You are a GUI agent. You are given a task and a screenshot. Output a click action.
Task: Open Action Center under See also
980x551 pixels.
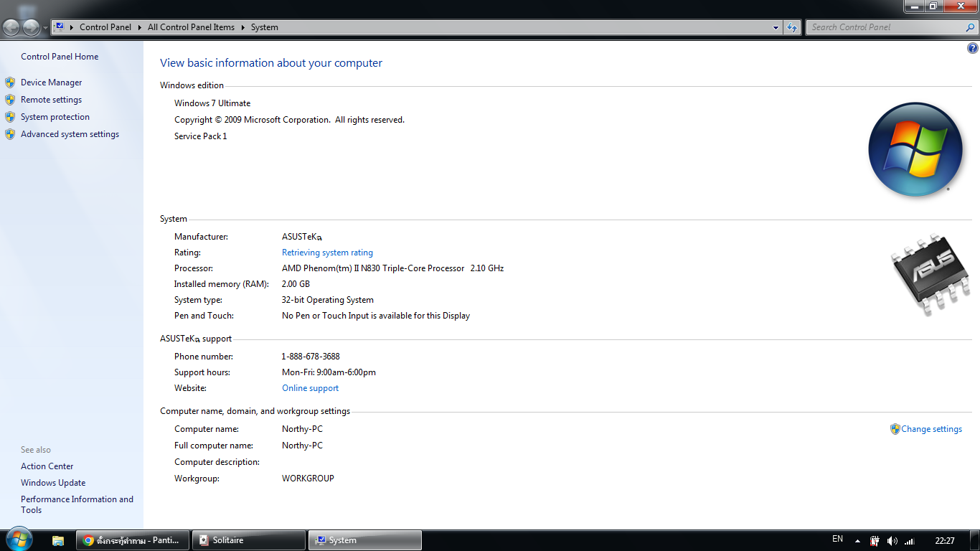coord(47,466)
